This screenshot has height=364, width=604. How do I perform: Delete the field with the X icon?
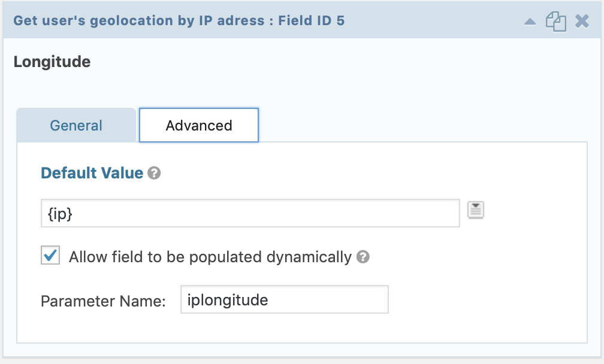pos(582,21)
